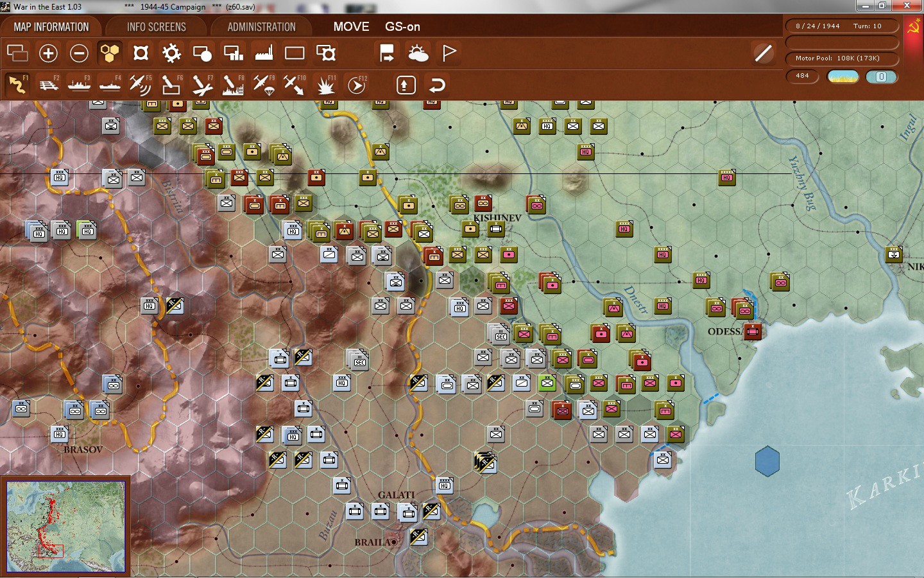Select the F10 air transfer mode
924x578 pixels.
295,84
